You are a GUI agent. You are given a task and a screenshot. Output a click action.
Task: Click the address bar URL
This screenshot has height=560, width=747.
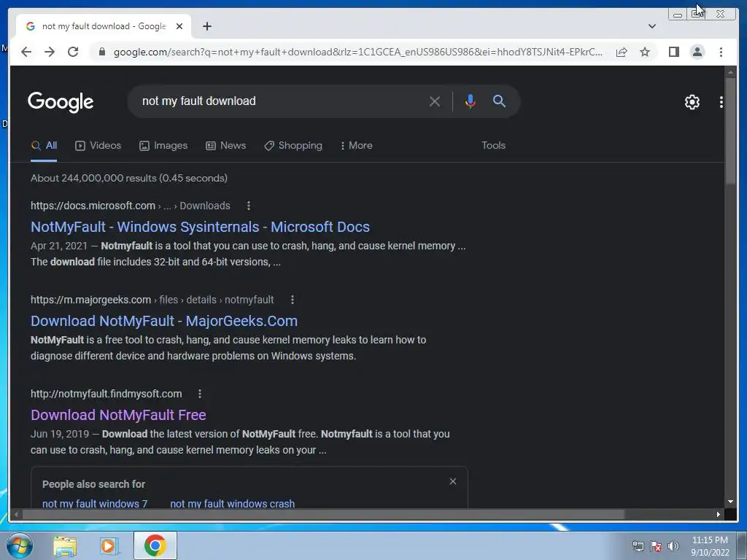click(357, 52)
